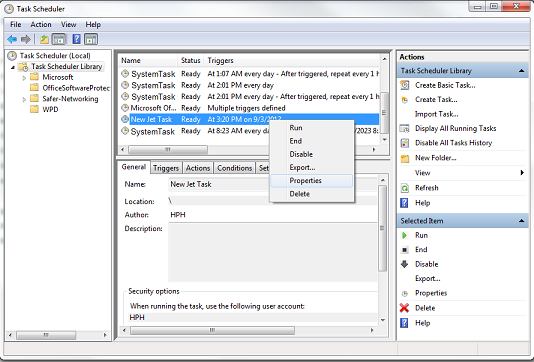
Task: Open the View menu in the menu bar
Action: coord(68,25)
